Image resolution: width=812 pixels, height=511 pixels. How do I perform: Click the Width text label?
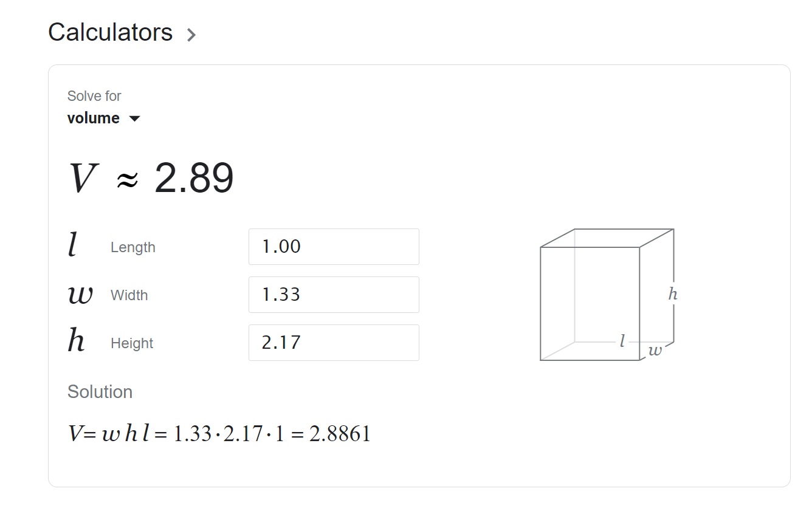pyautogui.click(x=129, y=295)
